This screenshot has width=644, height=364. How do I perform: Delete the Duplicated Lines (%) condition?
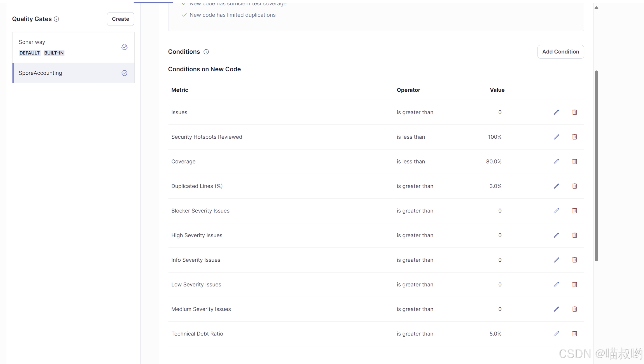[x=574, y=186]
